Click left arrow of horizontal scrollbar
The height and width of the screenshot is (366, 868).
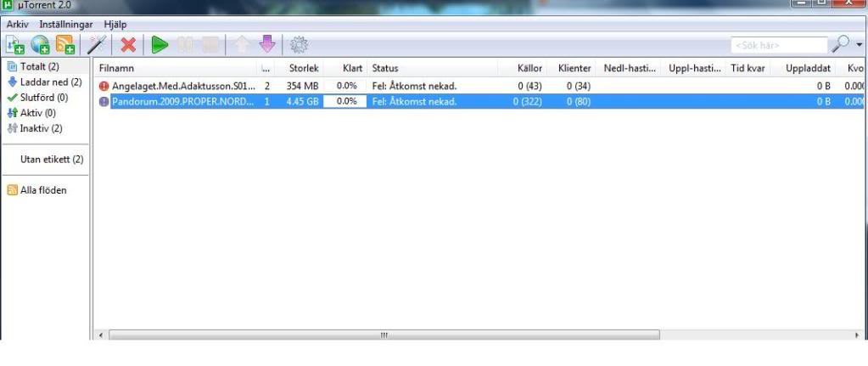(x=101, y=335)
